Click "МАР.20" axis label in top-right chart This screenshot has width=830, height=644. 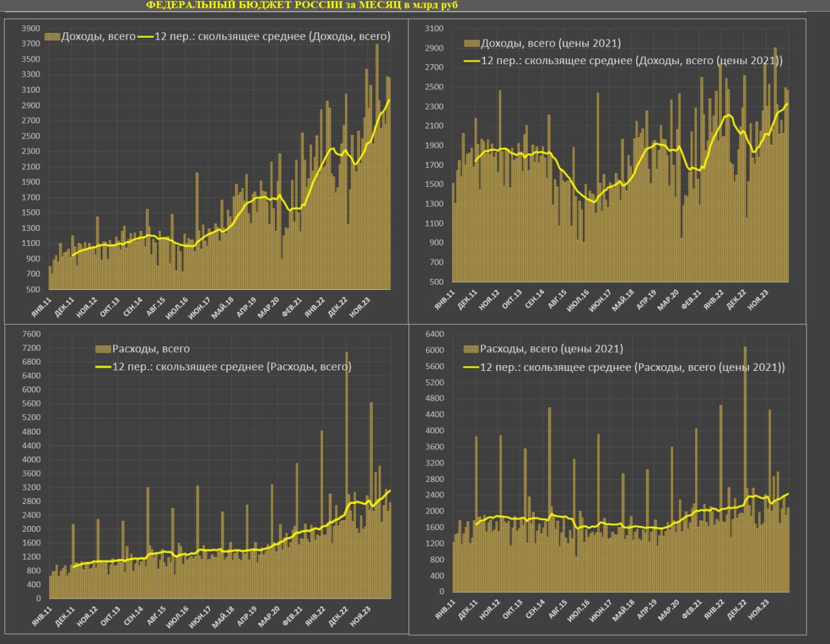tap(669, 300)
